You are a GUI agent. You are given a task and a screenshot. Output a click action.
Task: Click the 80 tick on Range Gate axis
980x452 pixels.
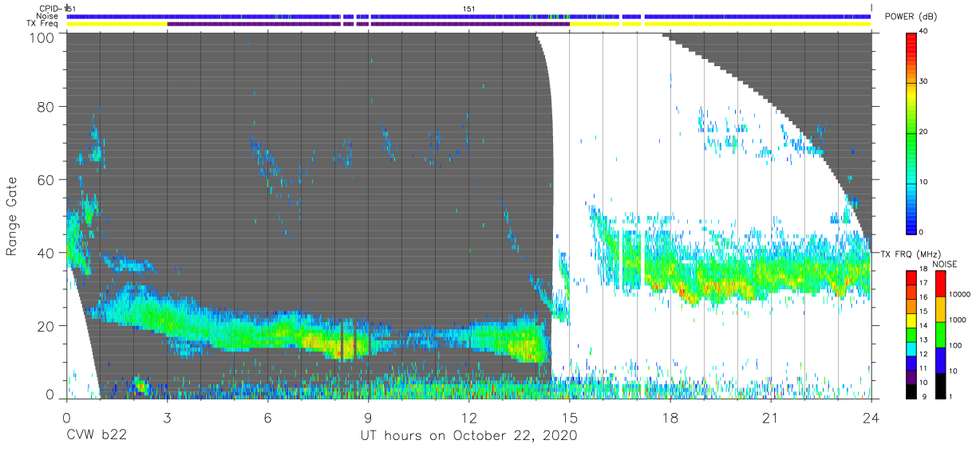click(x=46, y=107)
